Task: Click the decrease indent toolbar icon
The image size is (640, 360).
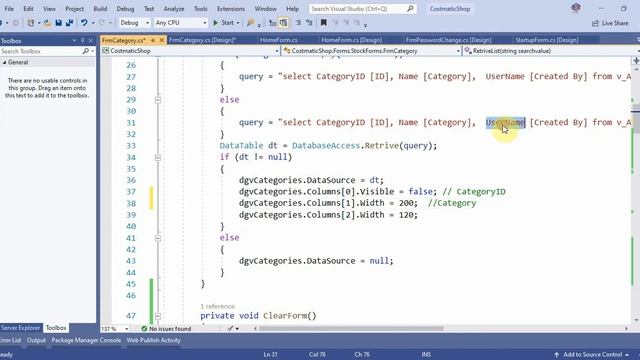Action: point(272,23)
